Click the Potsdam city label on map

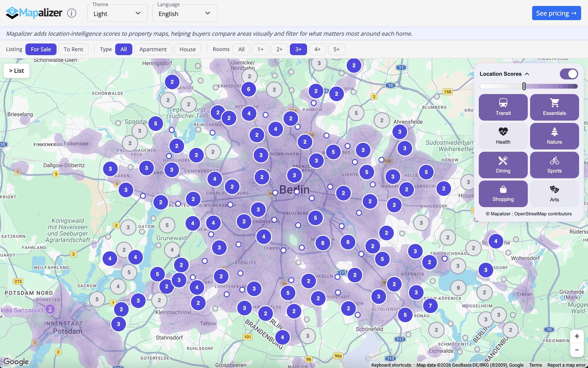point(68,331)
